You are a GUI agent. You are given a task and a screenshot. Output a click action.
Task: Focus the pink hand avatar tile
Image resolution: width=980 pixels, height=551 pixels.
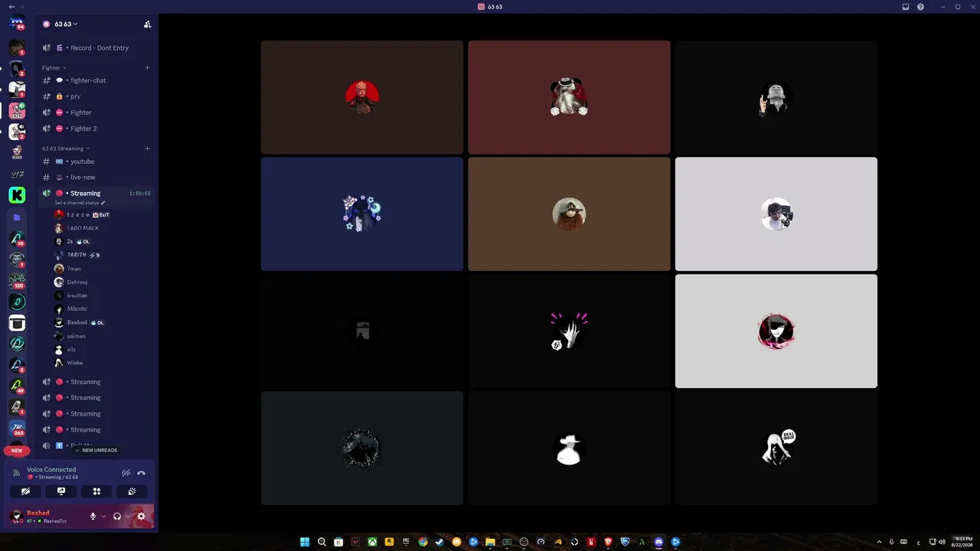point(569,331)
